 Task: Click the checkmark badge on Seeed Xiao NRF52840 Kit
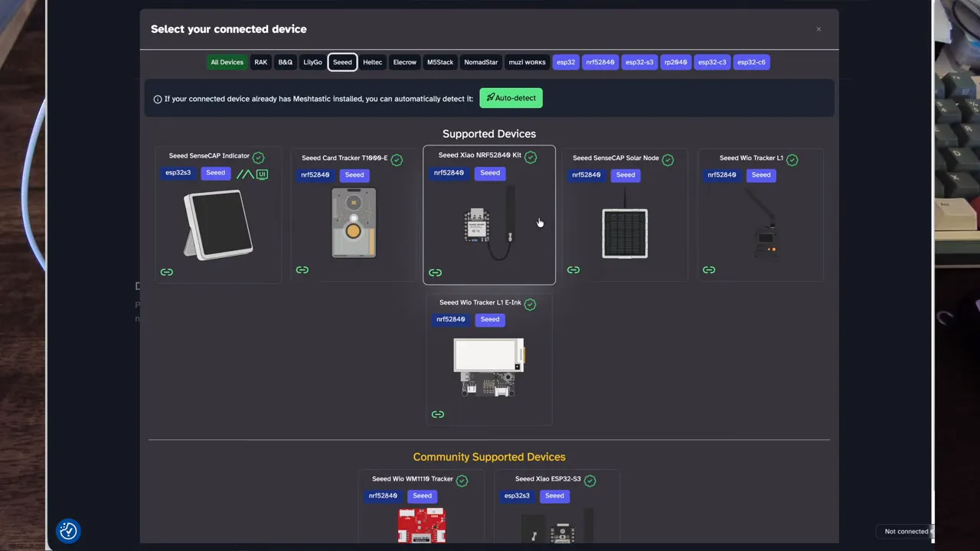[531, 158]
